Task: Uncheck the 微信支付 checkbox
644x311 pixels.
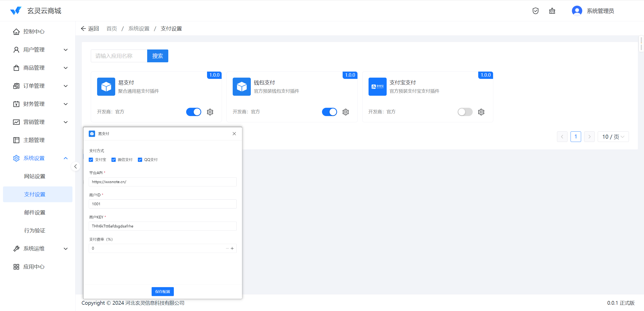Action: tap(114, 160)
